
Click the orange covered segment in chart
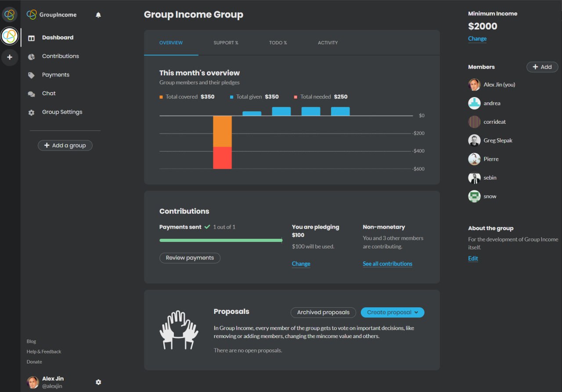222,131
